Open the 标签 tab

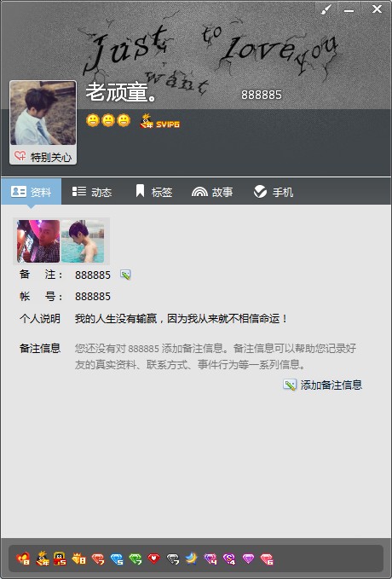154,192
